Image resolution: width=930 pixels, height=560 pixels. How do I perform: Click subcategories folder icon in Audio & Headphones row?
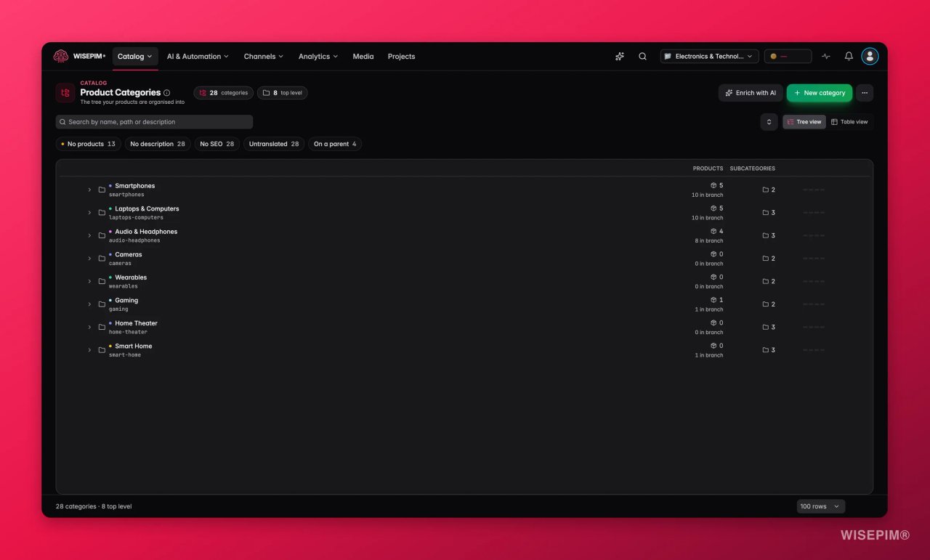[x=766, y=235]
